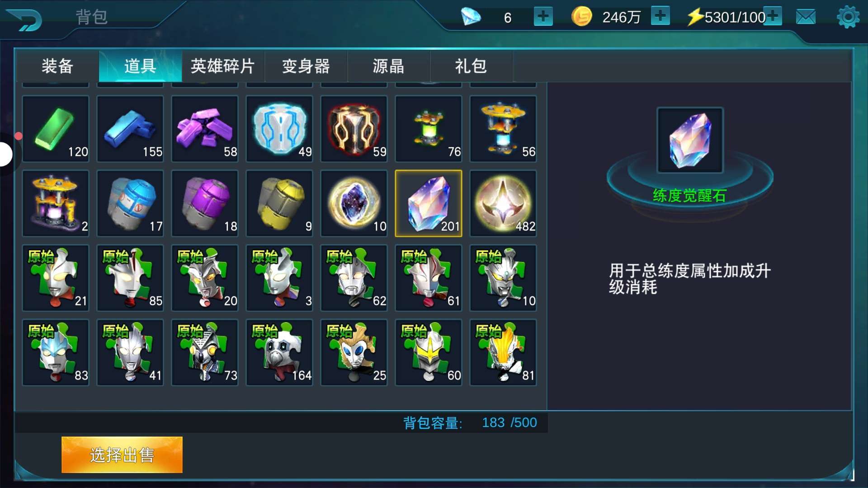Screen dimensions: 868x488
Task: Open the settings gear icon
Action: pyautogui.click(x=848, y=17)
